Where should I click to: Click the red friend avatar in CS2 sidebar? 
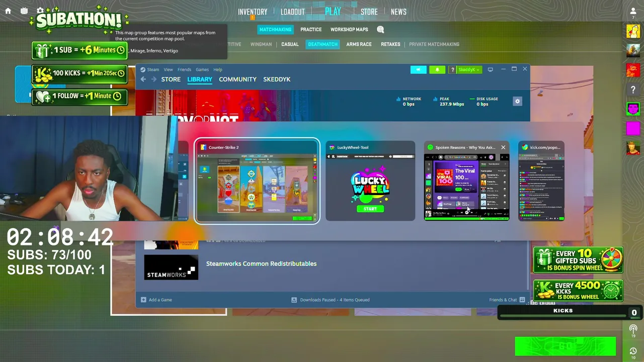(633, 70)
